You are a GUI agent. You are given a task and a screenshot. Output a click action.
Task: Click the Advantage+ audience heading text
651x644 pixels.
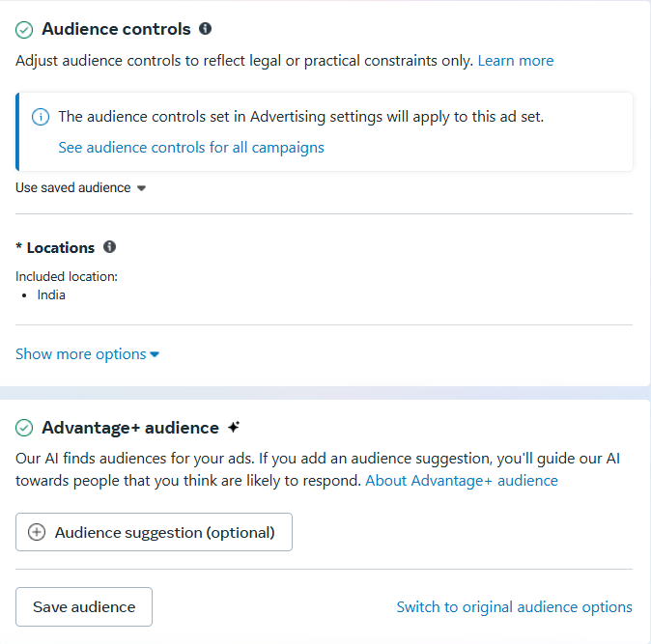click(130, 428)
